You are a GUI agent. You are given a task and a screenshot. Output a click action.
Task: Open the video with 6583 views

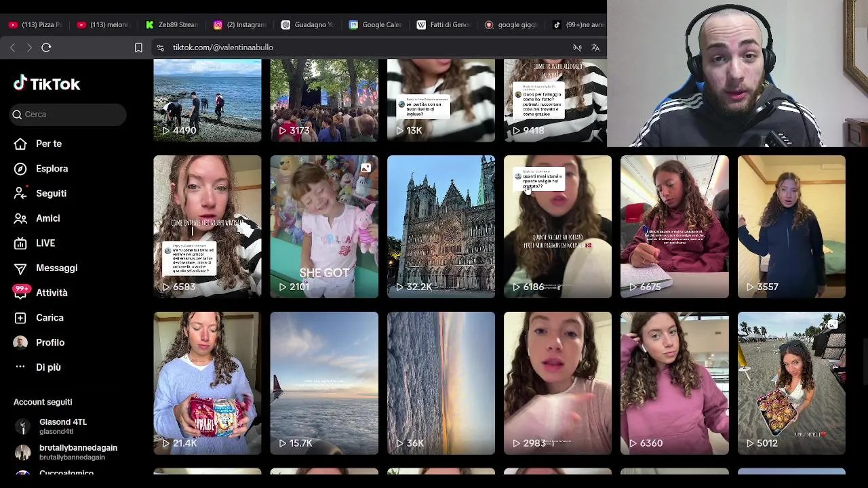click(x=208, y=226)
